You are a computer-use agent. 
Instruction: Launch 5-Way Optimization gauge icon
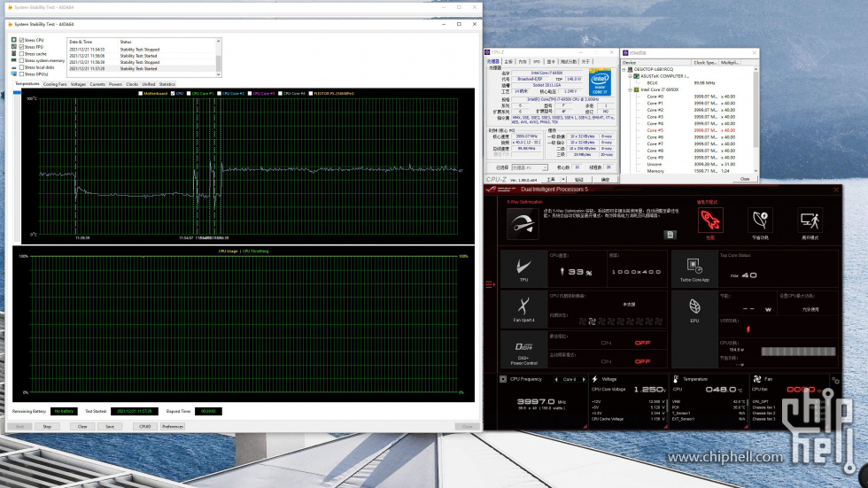point(523,223)
